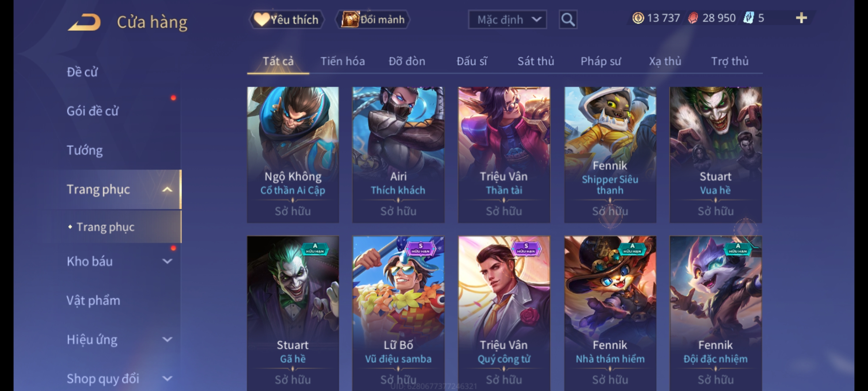Screen dimensions: 868x391
Task: Switch to the Pháp sư tab
Action: pos(601,61)
